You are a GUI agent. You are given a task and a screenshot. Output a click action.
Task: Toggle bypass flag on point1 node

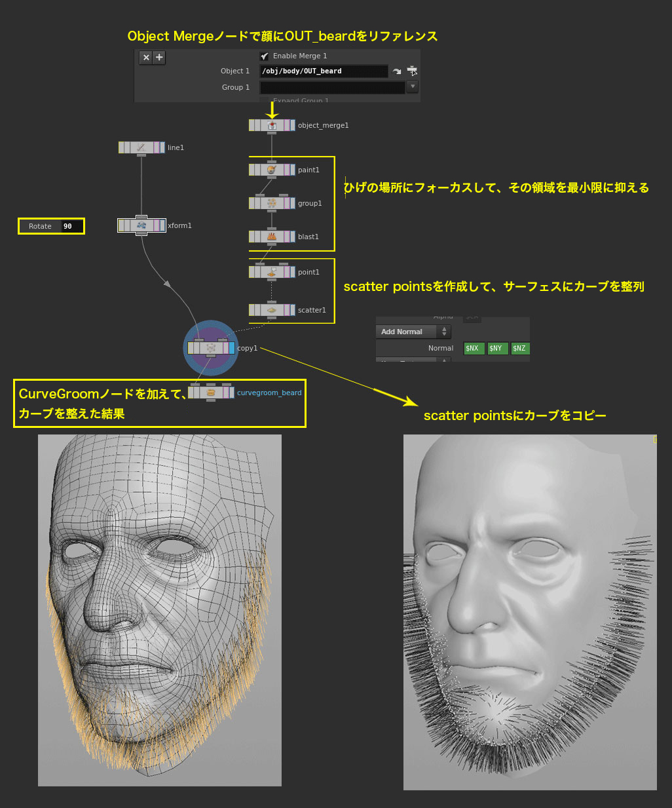252,272
